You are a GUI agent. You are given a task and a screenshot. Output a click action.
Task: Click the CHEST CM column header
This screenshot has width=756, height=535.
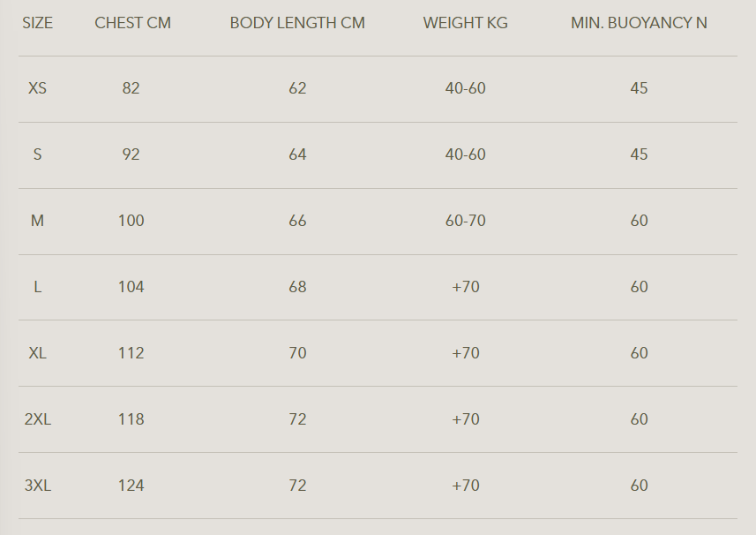tap(132, 23)
